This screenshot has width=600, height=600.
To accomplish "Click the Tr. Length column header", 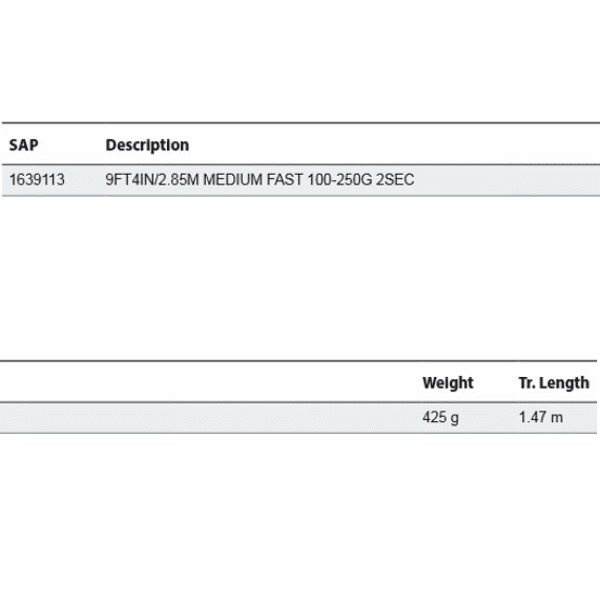I will click(553, 383).
